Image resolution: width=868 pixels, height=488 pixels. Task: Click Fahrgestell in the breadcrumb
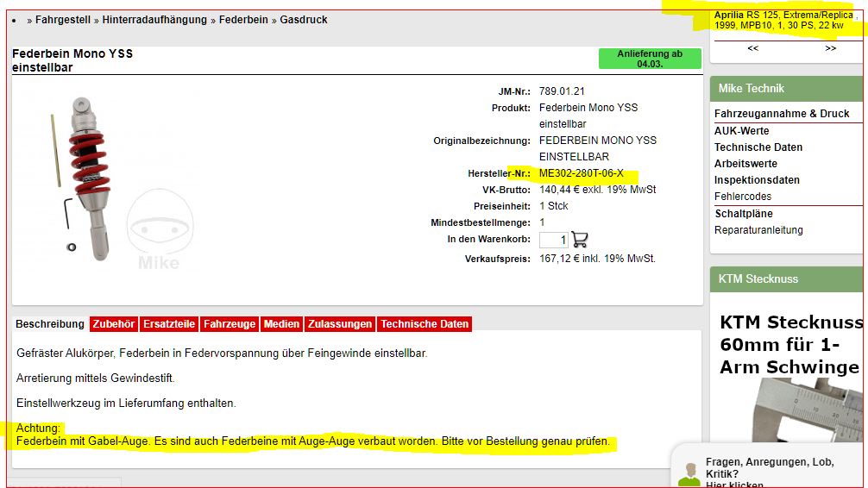pos(63,20)
